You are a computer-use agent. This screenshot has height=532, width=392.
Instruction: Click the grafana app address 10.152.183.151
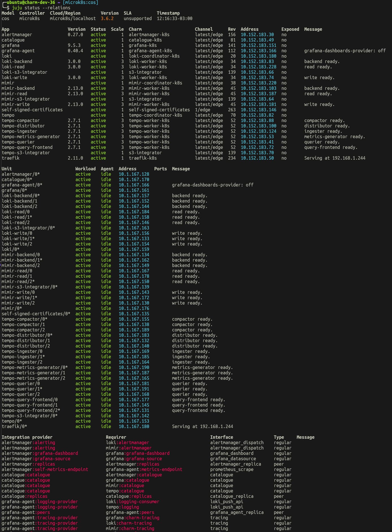coord(258,45)
